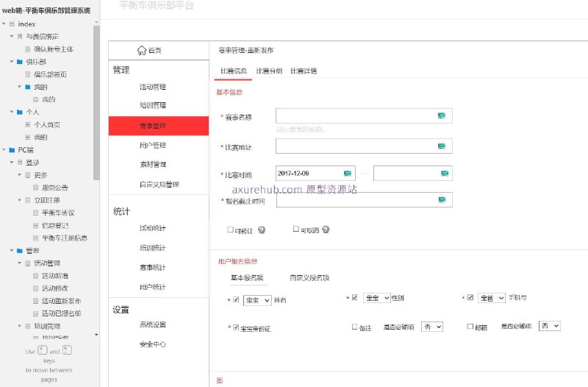The width and height of the screenshot is (588, 387).
Task: Enable the 邮箱 checkbox
Action: (470, 326)
